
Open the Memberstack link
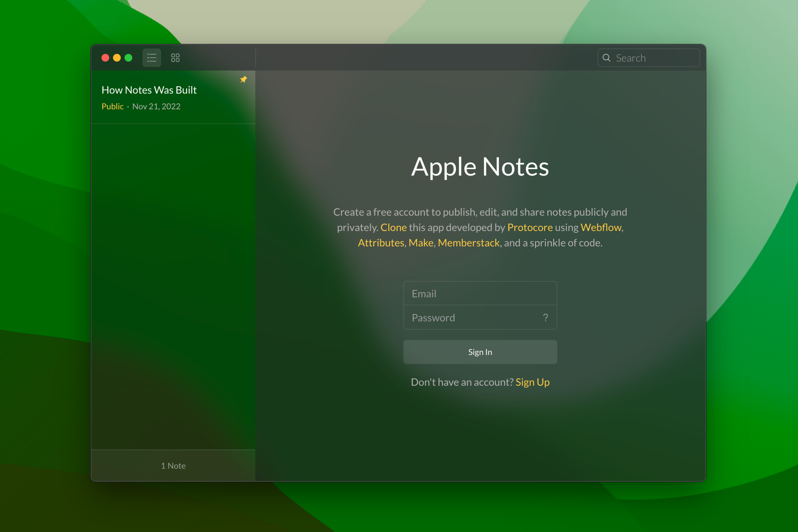(x=468, y=243)
